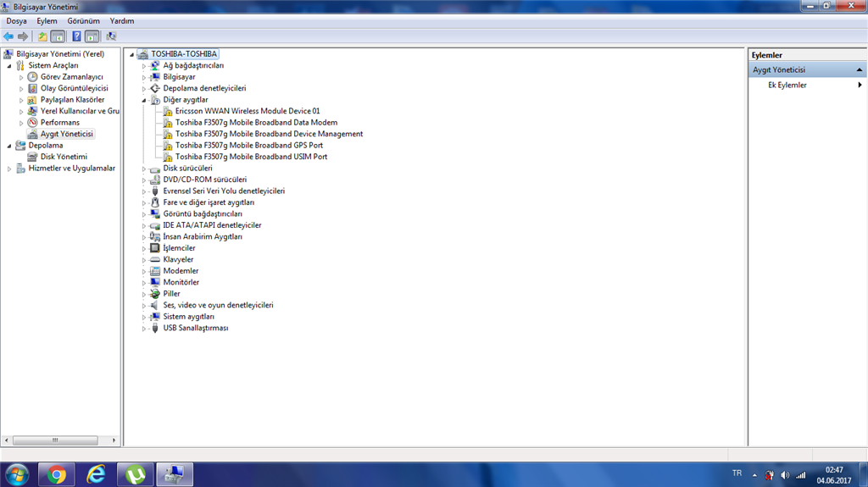
Task: Click the volume speaker tray icon
Action: pyautogui.click(x=785, y=475)
